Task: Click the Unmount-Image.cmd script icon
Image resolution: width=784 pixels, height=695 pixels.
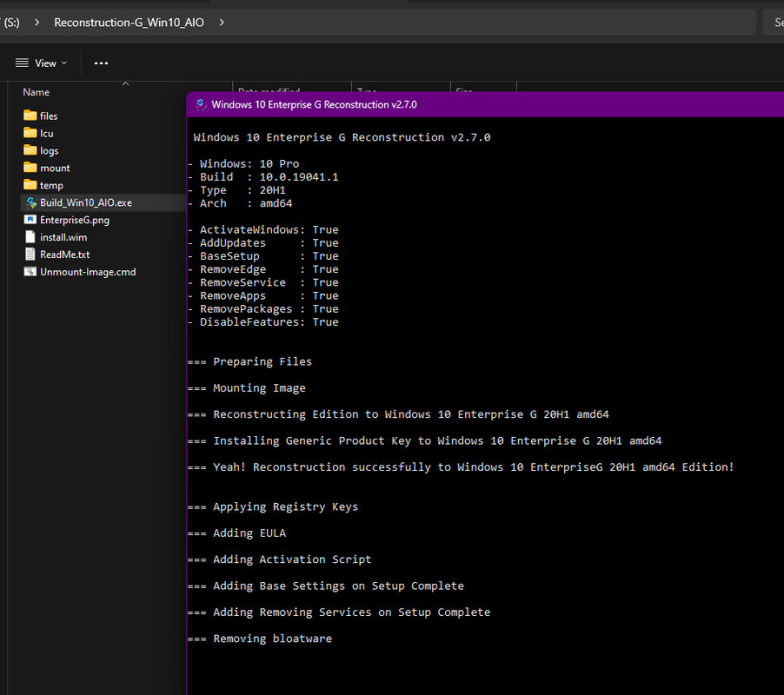Action: [30, 272]
